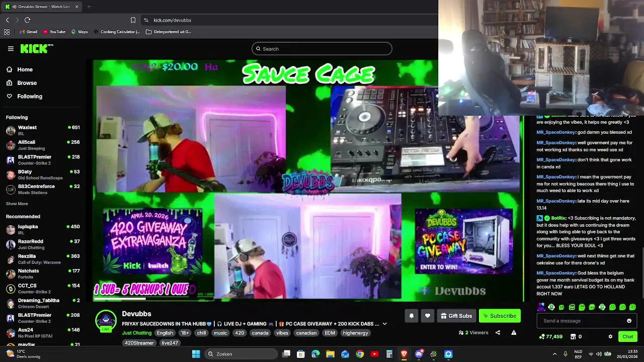The height and width of the screenshot is (362, 644).
Task: Open RazorRedd recommended channel
Action: pos(43,244)
